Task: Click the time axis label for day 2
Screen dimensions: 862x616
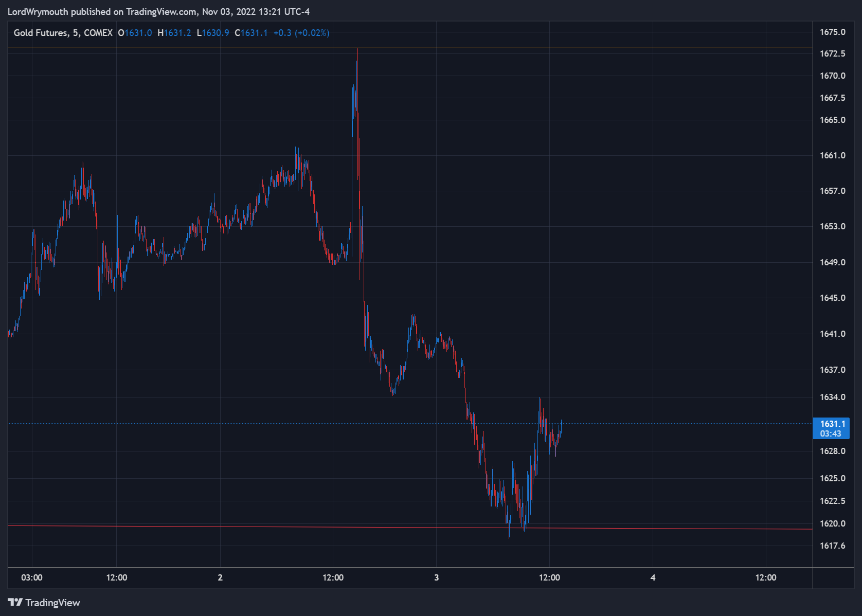Action: 220,577
